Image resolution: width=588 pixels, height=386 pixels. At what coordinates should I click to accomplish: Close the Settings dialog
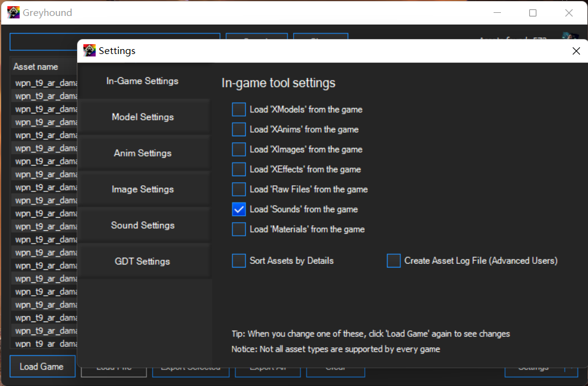576,51
